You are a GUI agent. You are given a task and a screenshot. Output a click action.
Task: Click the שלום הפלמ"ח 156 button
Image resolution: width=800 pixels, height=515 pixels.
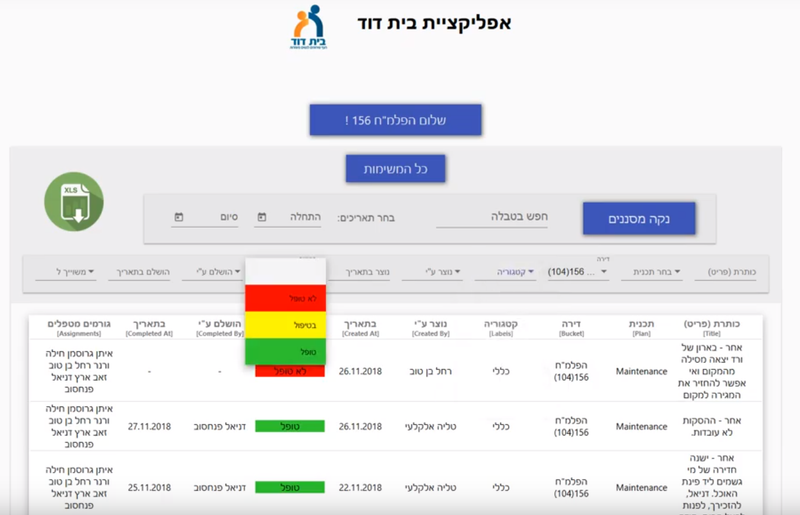pyautogui.click(x=395, y=120)
